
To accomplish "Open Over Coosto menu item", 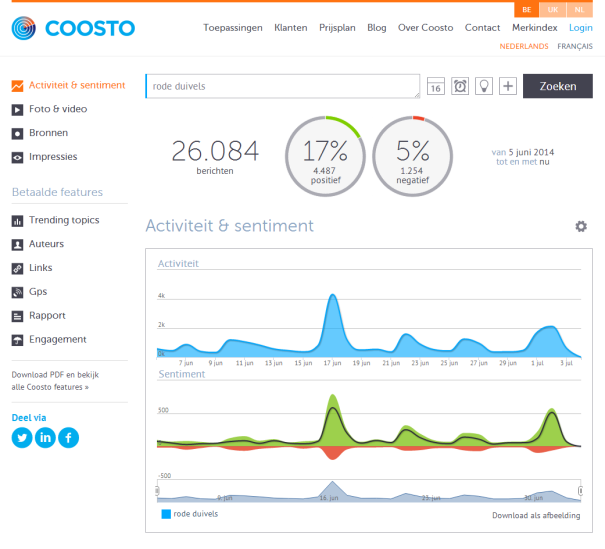I will pyautogui.click(x=425, y=28).
